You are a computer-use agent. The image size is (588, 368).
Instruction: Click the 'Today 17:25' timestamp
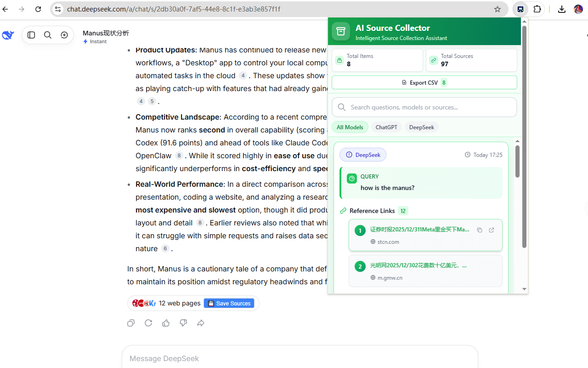488,155
